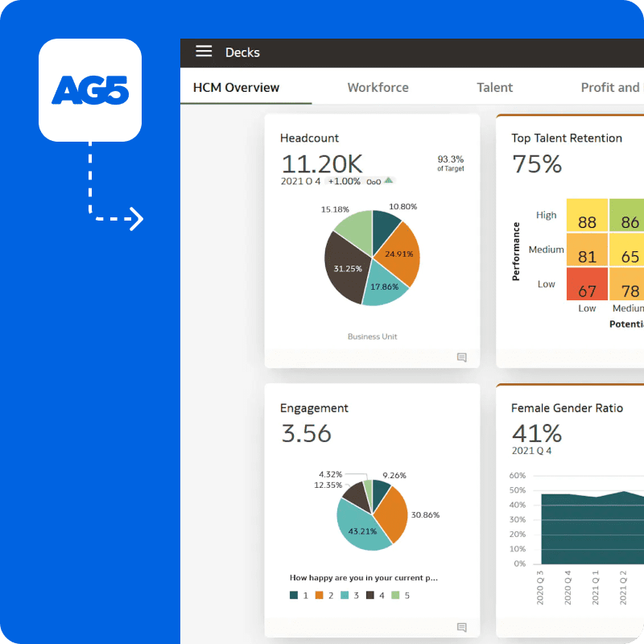
Task: Click the +1.00% change indicator badge
Action: click(x=344, y=182)
